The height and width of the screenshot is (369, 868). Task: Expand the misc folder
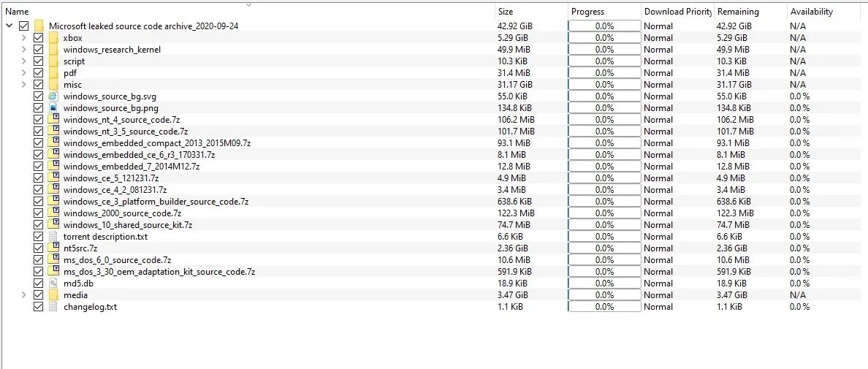24,85
